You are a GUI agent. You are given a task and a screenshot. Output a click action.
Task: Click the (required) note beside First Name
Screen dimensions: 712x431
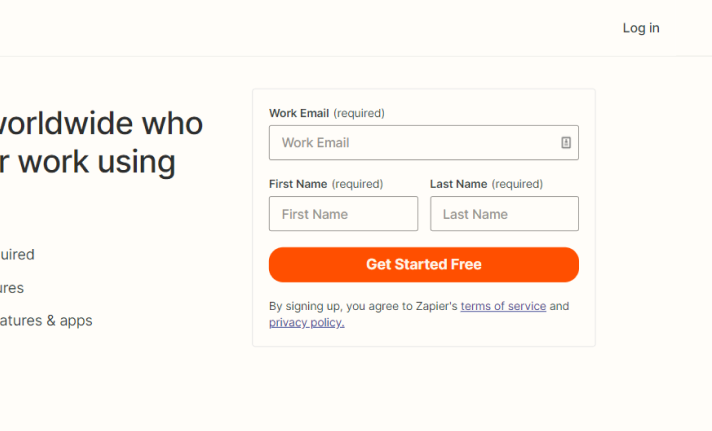(357, 184)
